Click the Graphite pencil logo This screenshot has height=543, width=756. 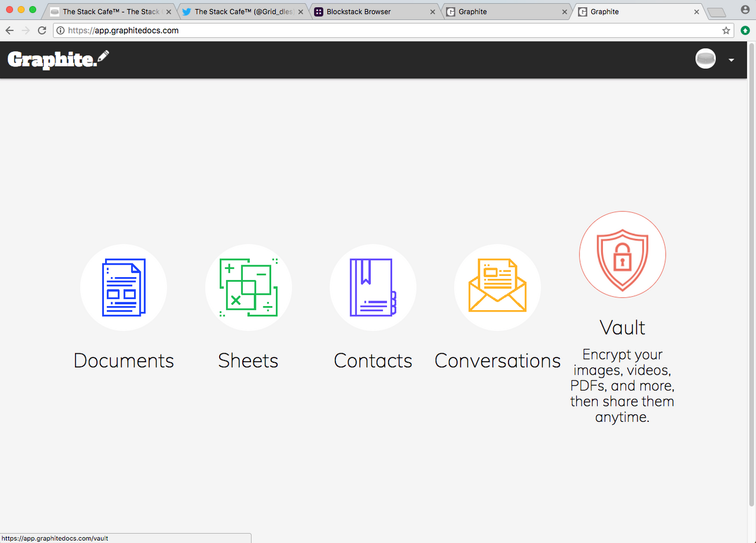click(x=57, y=59)
